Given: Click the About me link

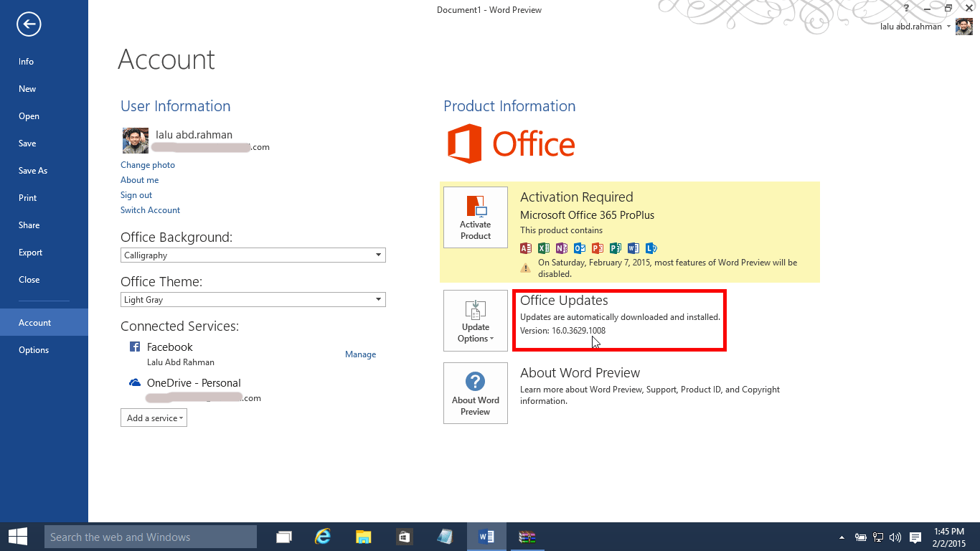Looking at the screenshot, I should pyautogui.click(x=140, y=180).
